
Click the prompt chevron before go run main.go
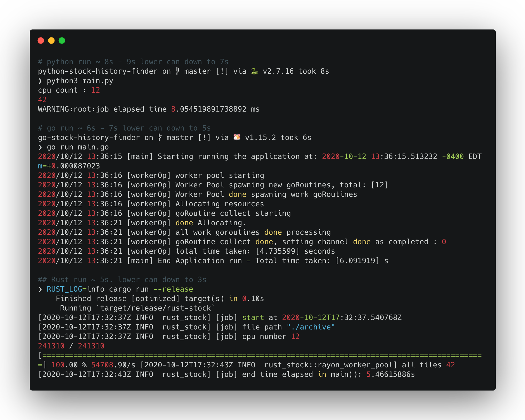point(40,147)
